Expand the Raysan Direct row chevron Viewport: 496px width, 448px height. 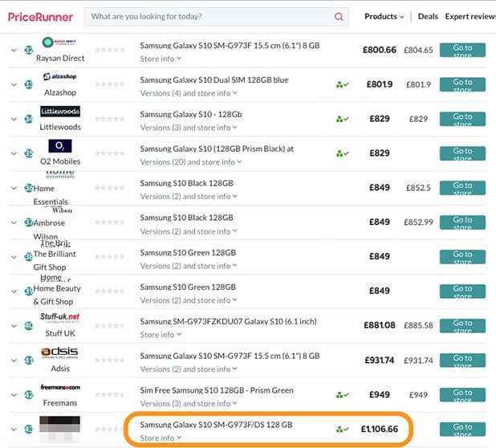point(14,50)
